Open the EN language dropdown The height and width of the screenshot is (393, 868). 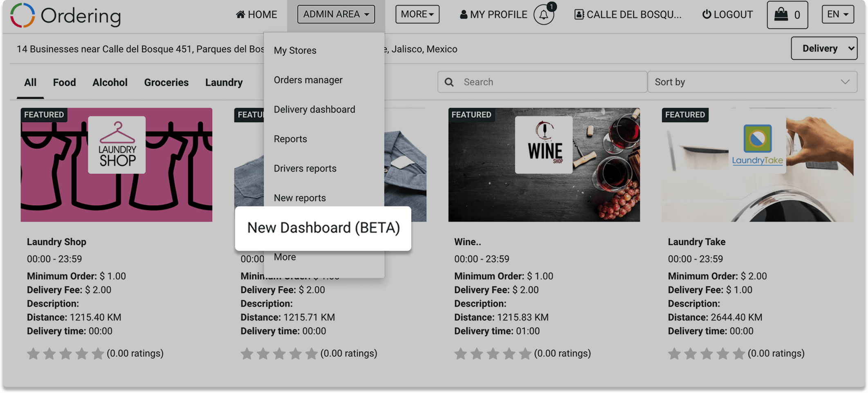coord(838,14)
